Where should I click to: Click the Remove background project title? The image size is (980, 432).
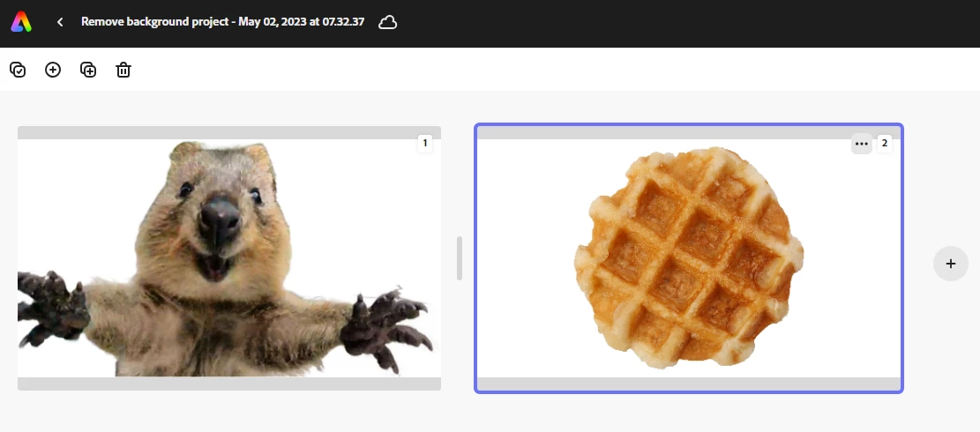pyautogui.click(x=222, y=22)
